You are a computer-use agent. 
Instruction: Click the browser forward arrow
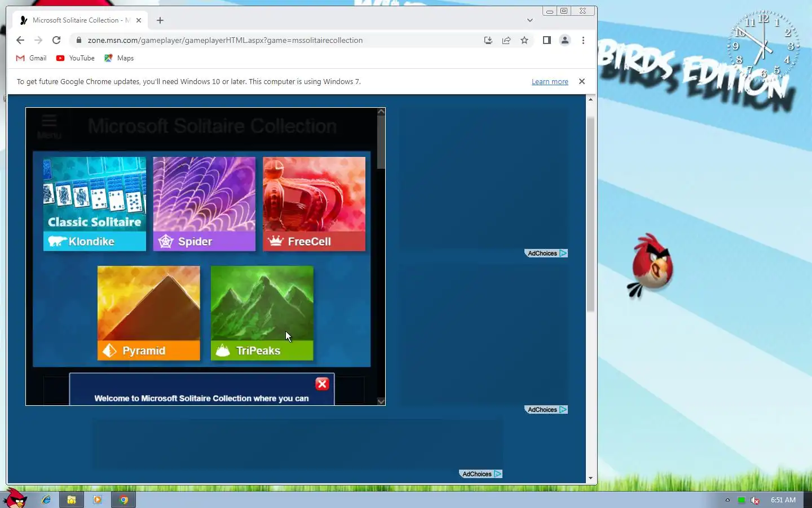38,40
